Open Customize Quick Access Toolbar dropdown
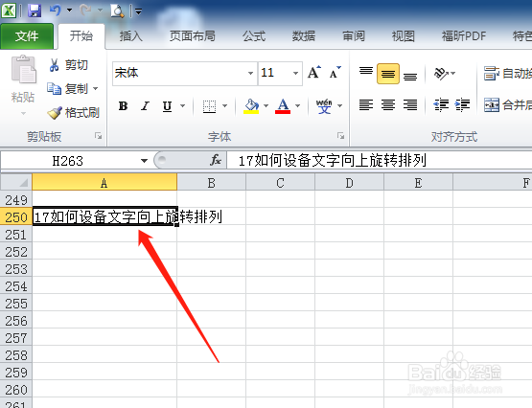Image resolution: width=532 pixels, height=408 pixels. [138, 11]
